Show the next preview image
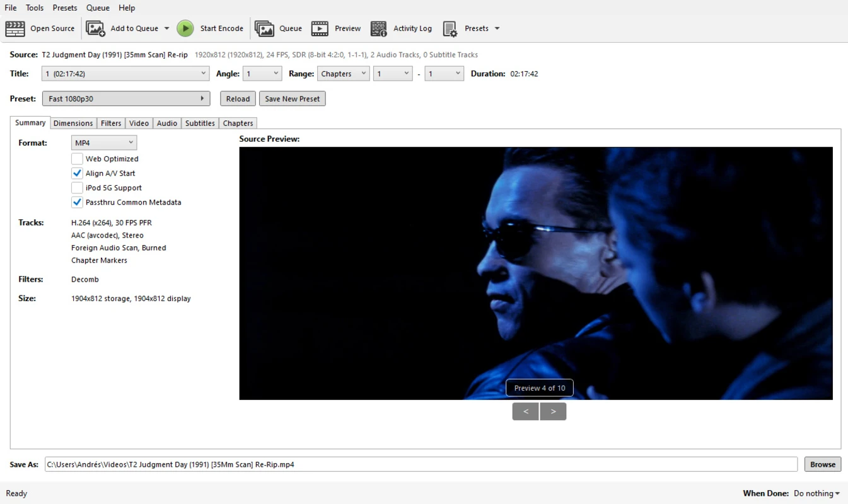Screen dimensions: 848x504 click(553, 411)
